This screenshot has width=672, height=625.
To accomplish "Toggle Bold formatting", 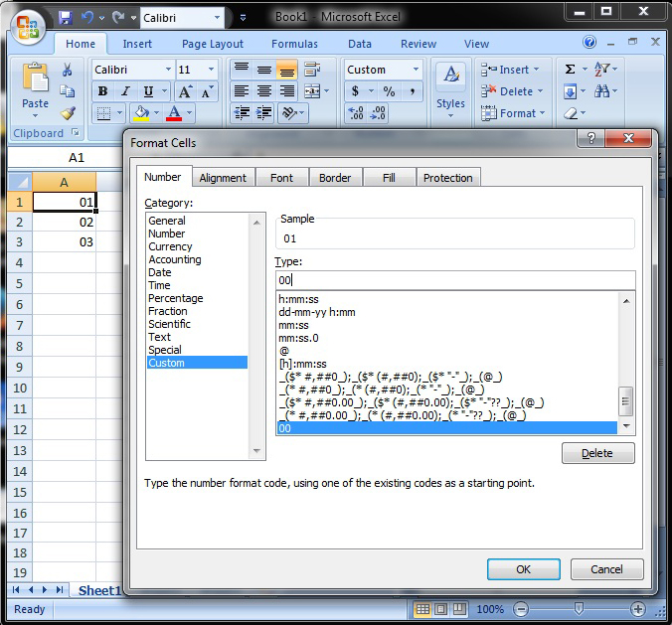I will pyautogui.click(x=102, y=91).
